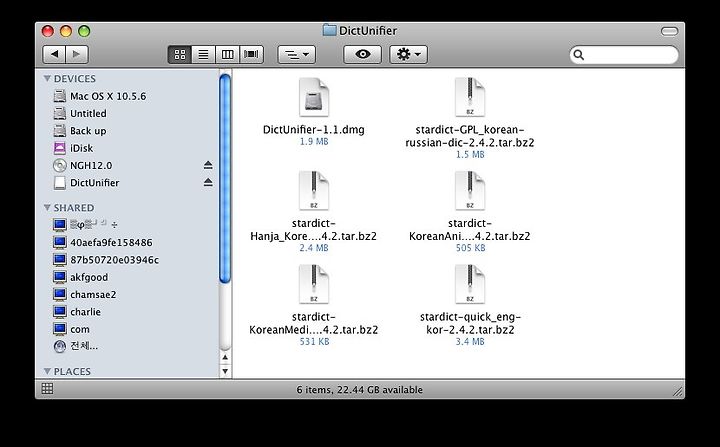This screenshot has width=720, height=447.
Task: Click the status bar grid icon
Action: 47,389
